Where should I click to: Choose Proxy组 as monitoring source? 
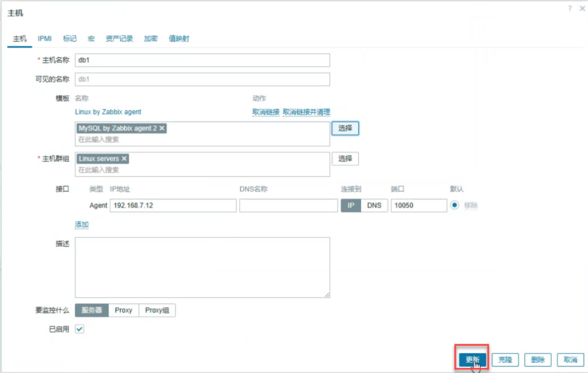coord(157,310)
